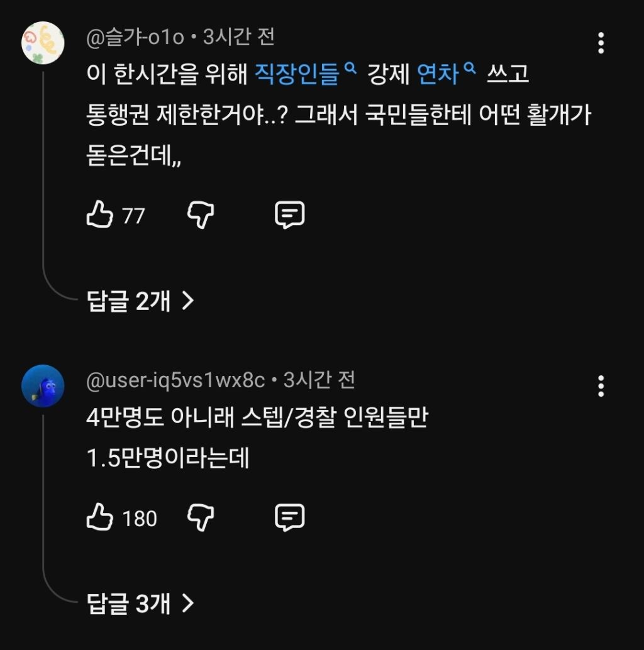Image resolution: width=644 pixels, height=650 pixels.
Task: Click the 3시간 전 timestamp on @user-iq5vs1wx8c comment
Action: [319, 380]
